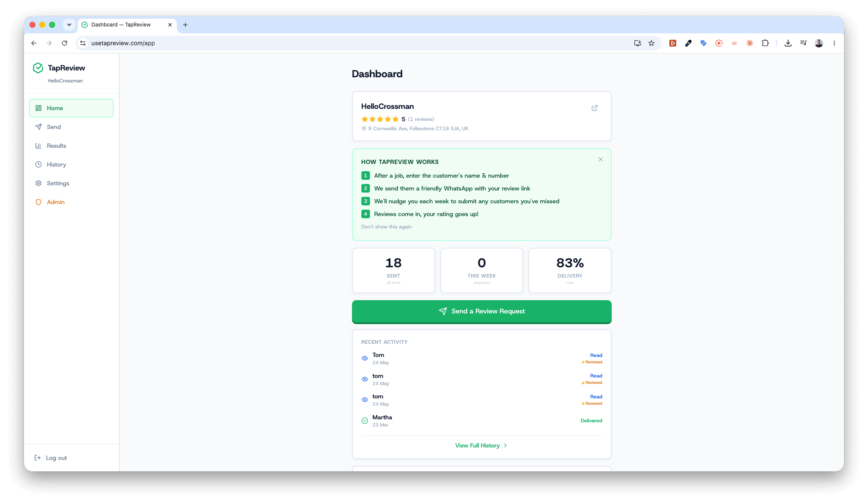Open HelloCrossman external link icon
Screen dimensions: 868x503
pyautogui.click(x=594, y=108)
